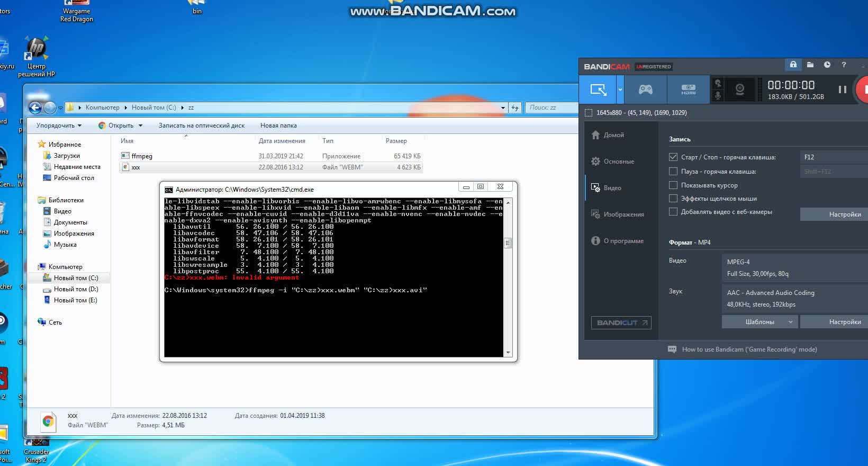Screen dimensions: 868x466
Task: Open Bandicam help question mark
Action: click(844, 65)
